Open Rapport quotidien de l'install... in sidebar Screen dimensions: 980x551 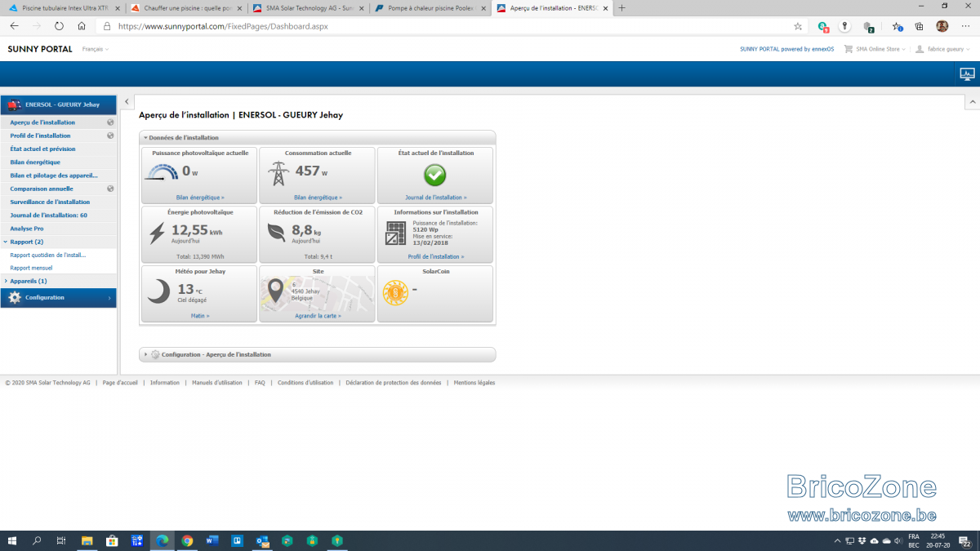tap(48, 255)
